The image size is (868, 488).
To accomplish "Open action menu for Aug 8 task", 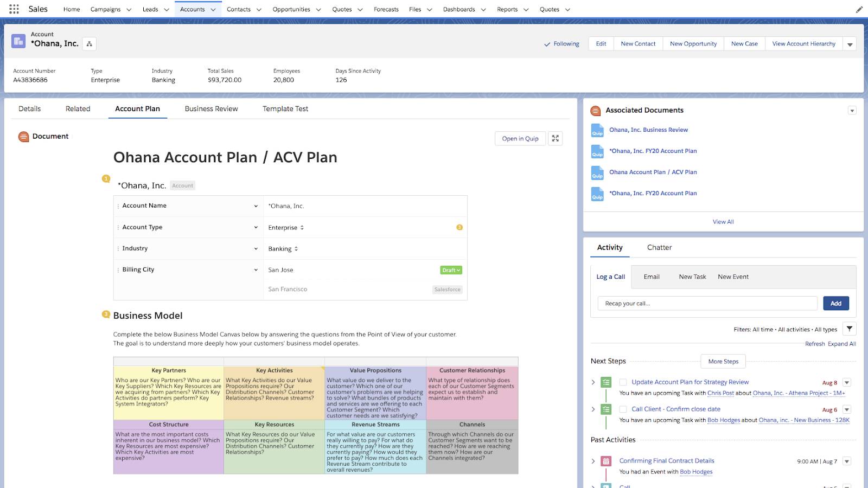I will (x=847, y=382).
